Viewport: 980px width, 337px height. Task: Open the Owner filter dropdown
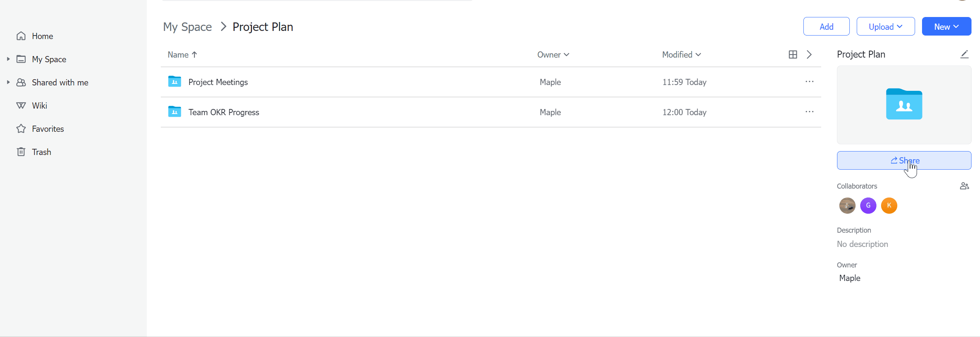tap(553, 54)
